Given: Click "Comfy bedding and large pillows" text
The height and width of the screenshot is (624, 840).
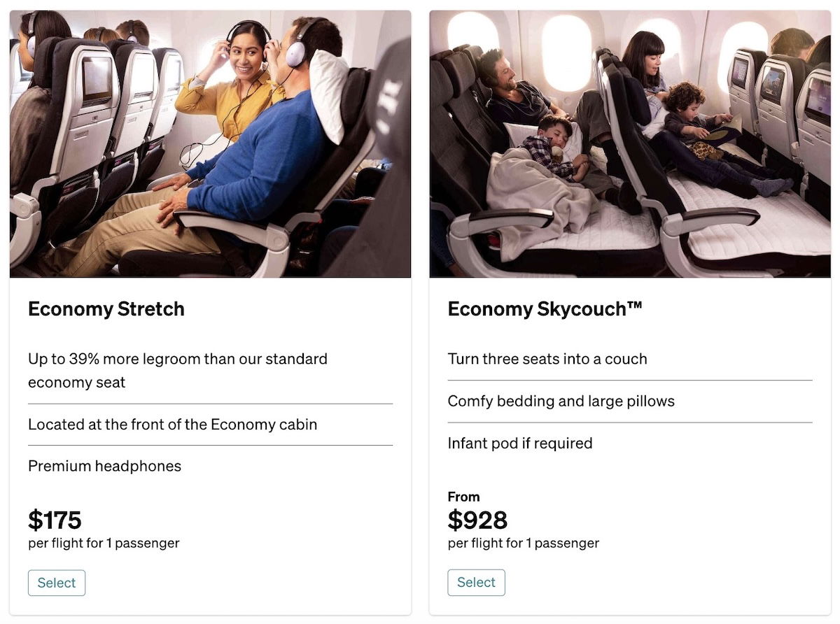Looking at the screenshot, I should tap(561, 401).
